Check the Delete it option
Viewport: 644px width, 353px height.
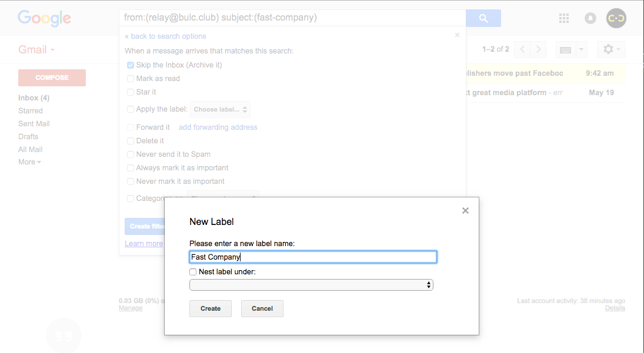coord(131,141)
